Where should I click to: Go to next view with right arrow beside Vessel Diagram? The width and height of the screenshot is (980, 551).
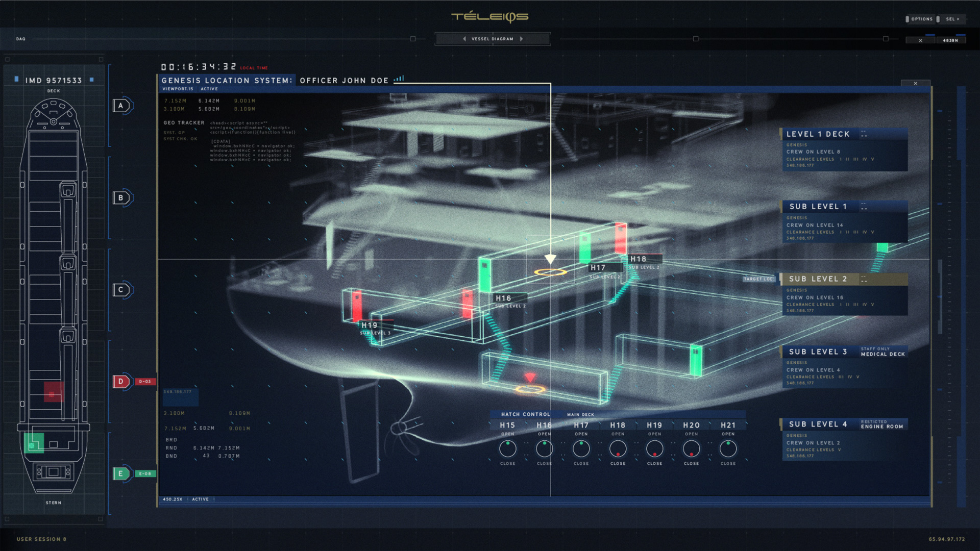point(521,39)
